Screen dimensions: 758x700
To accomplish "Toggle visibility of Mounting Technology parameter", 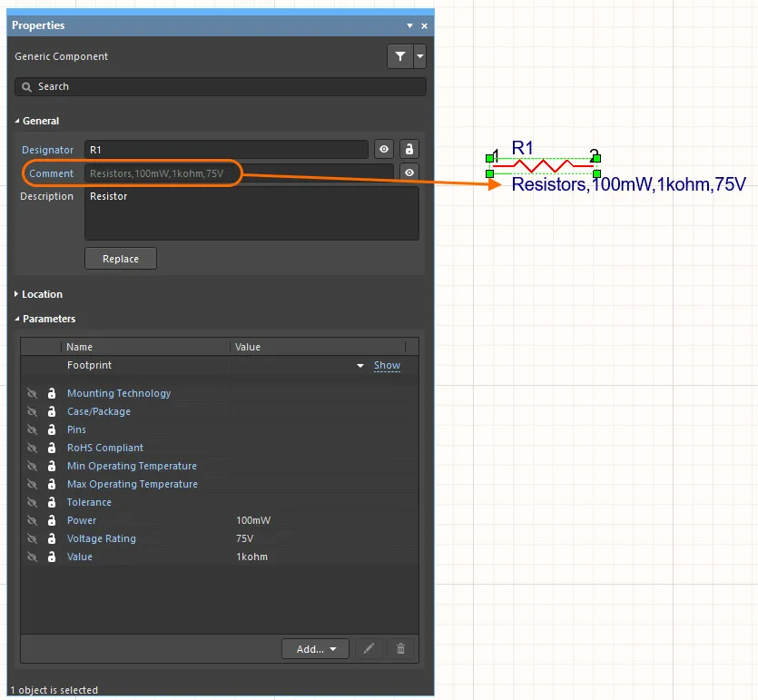I will click(32, 393).
